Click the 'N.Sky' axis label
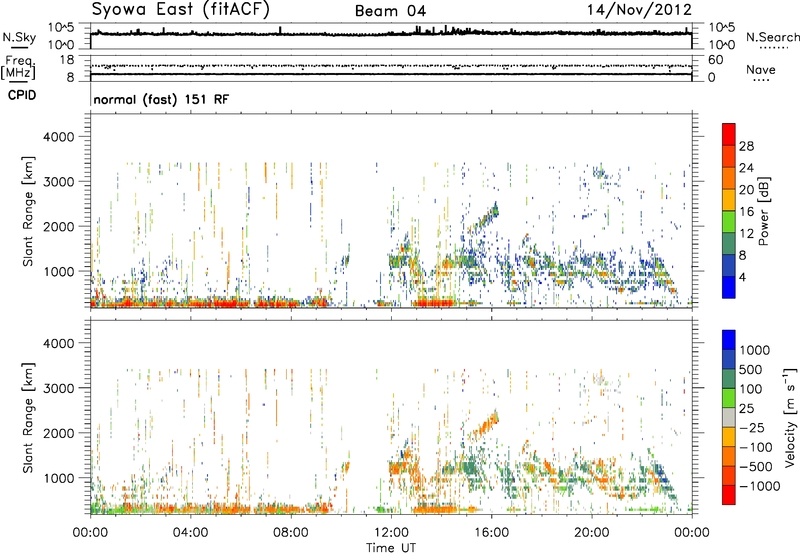Viewport: 800px width, 554px height. tap(19, 37)
